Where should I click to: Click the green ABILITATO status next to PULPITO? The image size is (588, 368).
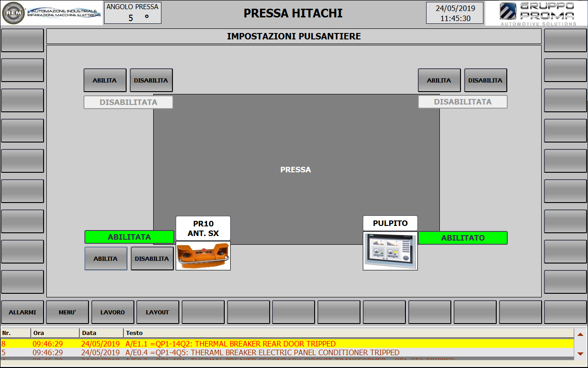463,238
